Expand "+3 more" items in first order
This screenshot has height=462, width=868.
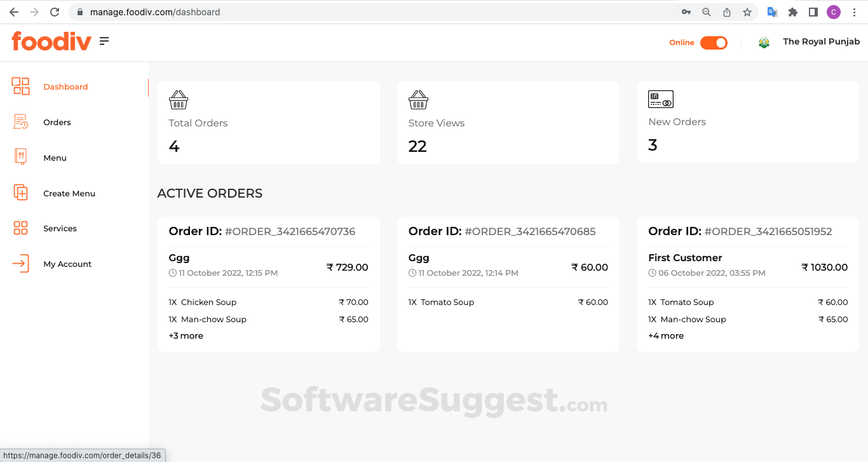(x=186, y=336)
